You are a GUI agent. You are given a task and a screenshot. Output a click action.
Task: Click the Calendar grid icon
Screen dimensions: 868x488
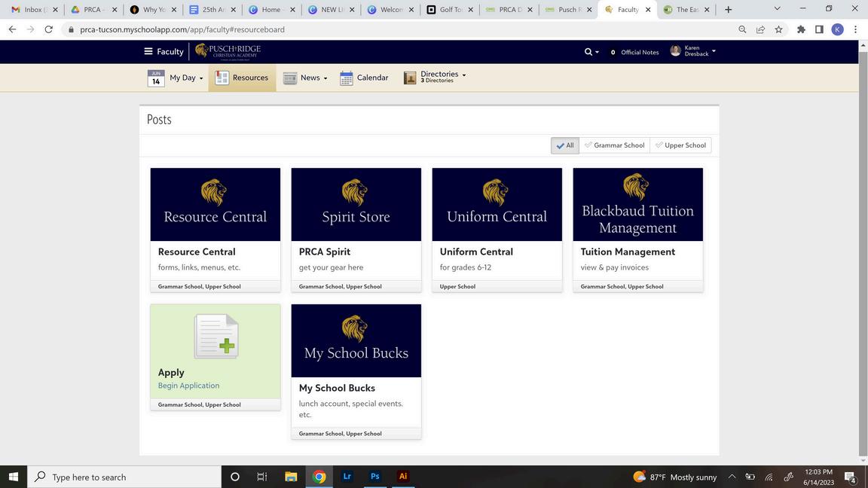coord(347,78)
